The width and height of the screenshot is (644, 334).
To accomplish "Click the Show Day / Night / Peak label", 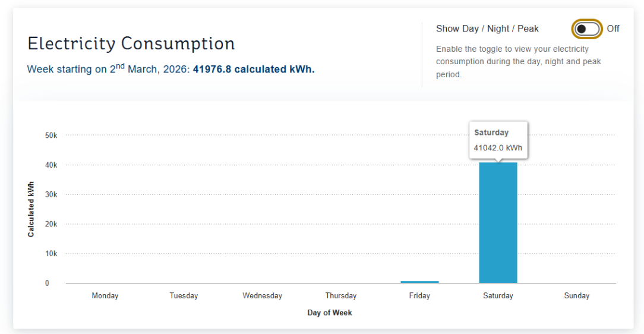I will [487, 29].
